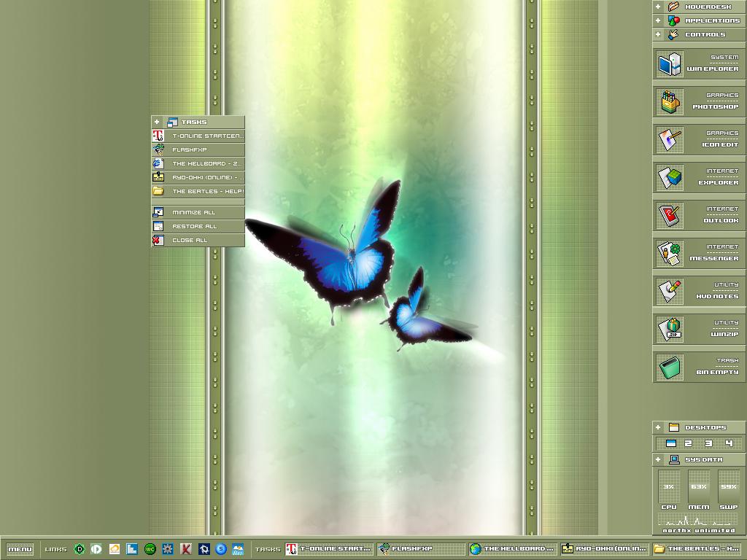Expand the Applications section plus button
The height and width of the screenshot is (560, 747).
(x=658, y=20)
